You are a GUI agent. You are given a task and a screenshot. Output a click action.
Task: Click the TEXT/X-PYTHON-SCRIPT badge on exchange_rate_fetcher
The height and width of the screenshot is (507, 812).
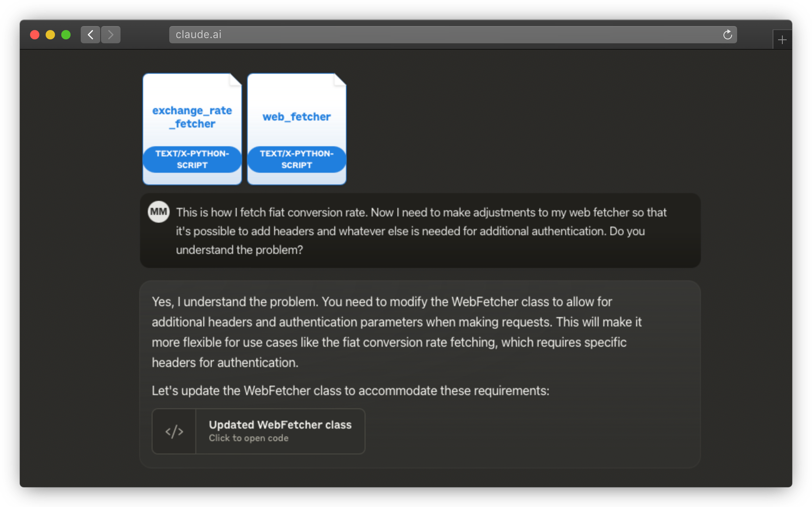[x=192, y=159]
